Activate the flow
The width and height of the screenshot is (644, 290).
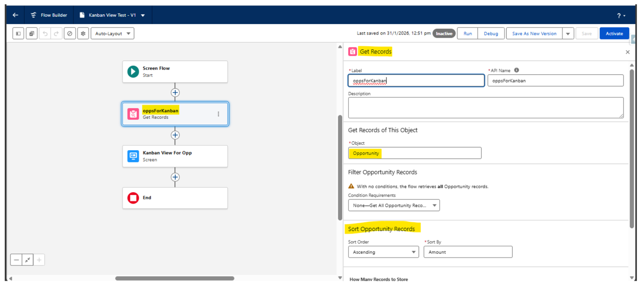(x=614, y=33)
